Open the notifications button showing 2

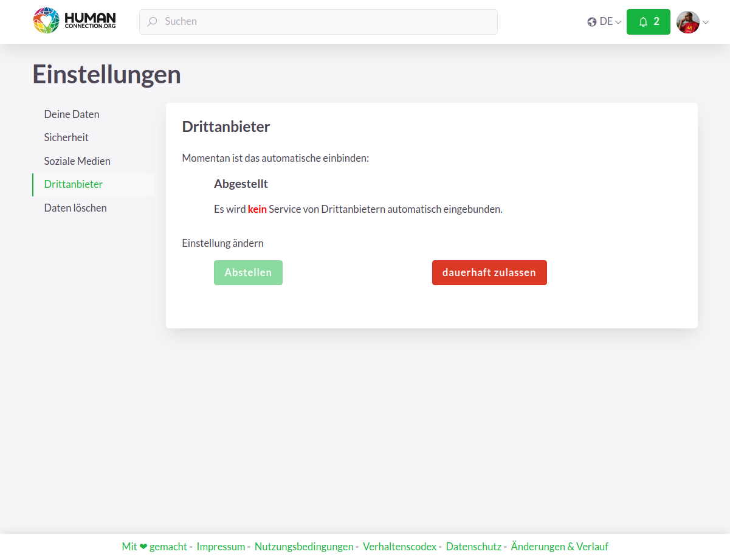(649, 22)
